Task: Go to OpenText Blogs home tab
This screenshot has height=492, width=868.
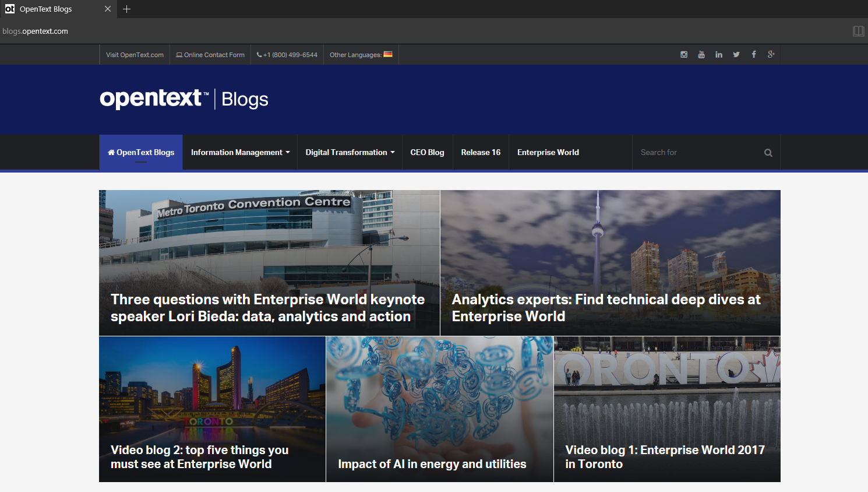Action: click(141, 152)
